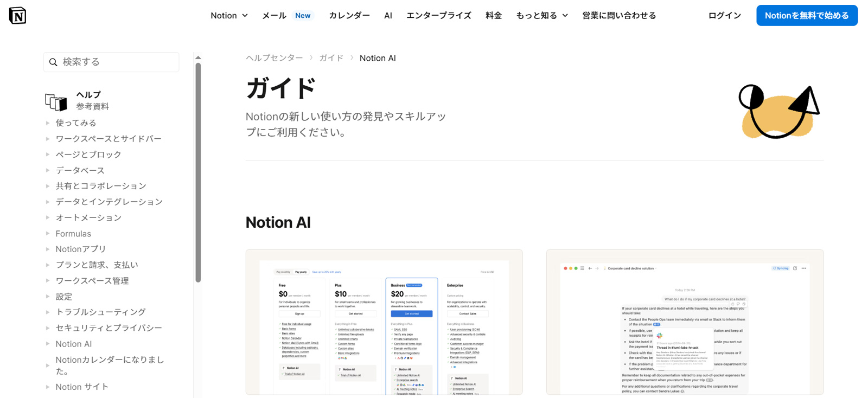
Task: Open エンタープライズ in the top navigation
Action: (x=439, y=16)
